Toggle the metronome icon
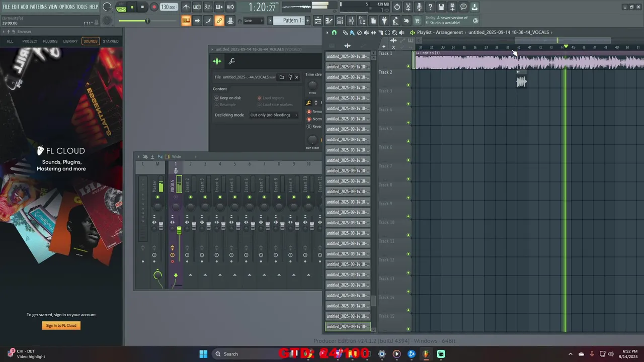The height and width of the screenshot is (362, 644). click(186, 7)
